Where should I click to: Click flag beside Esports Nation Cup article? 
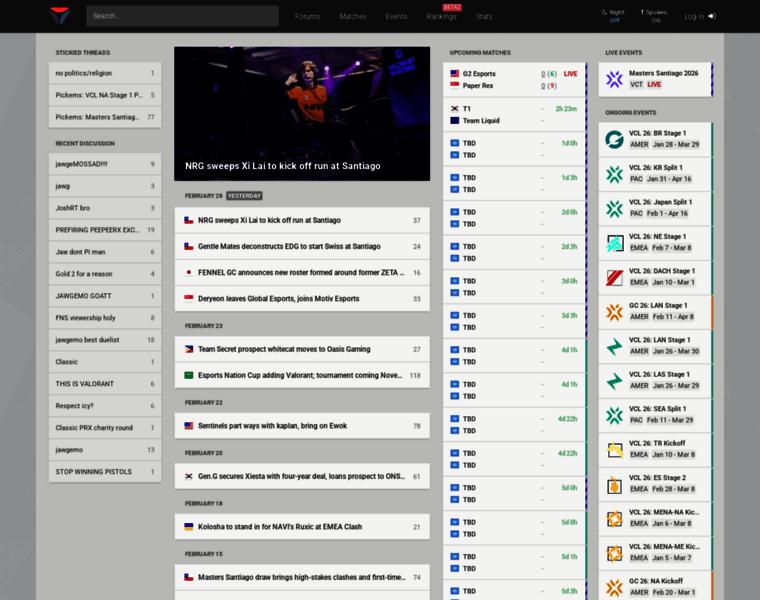(x=189, y=375)
